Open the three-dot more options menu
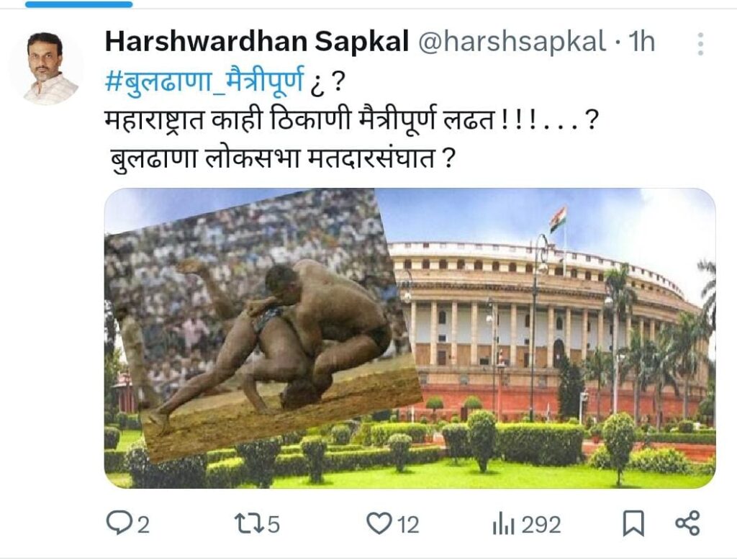This screenshot has height=560, width=737. [x=700, y=44]
